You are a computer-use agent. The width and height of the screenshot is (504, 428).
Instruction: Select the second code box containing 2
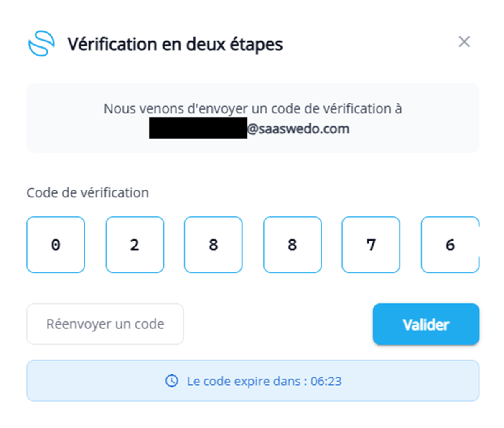pos(135,245)
